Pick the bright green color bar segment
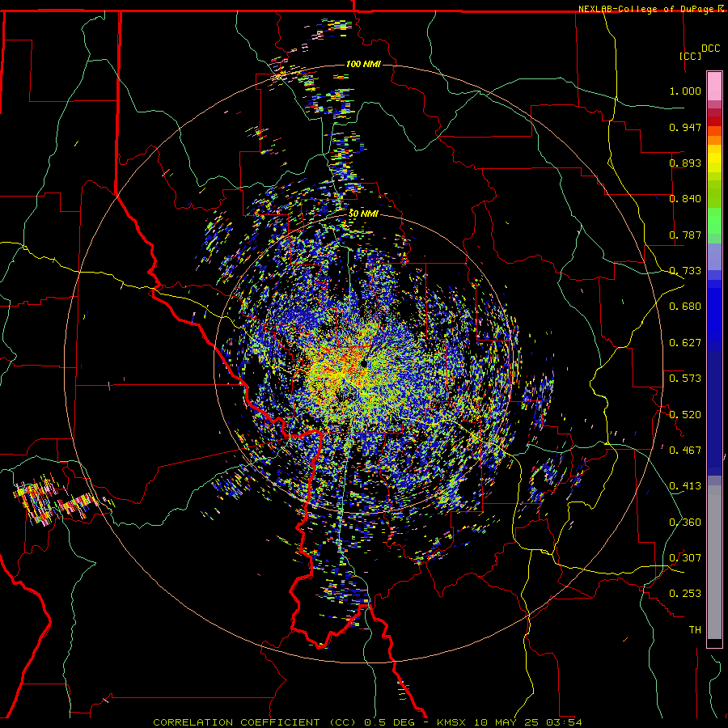The height and width of the screenshot is (728, 728). click(x=714, y=221)
